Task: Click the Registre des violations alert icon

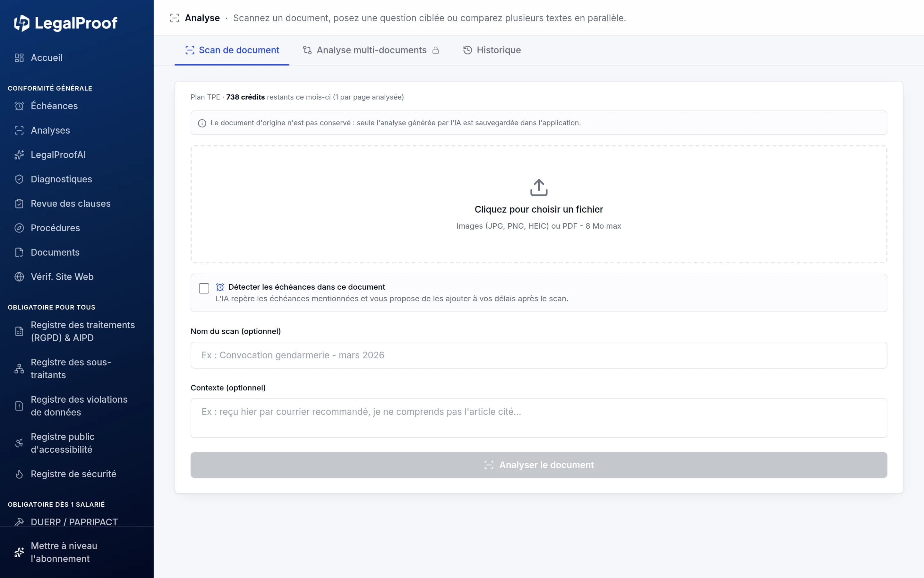Action: click(19, 406)
